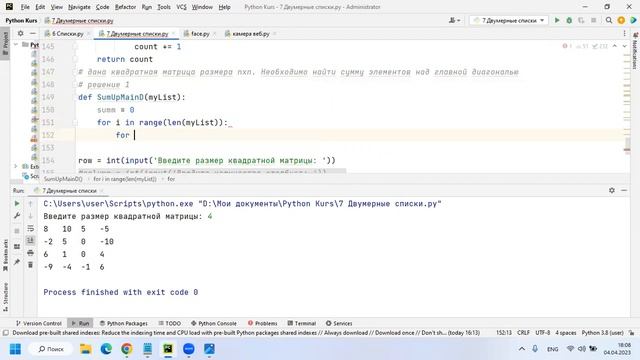Open the Python Packages tool window
The width and height of the screenshot is (640, 360).
click(x=124, y=323)
